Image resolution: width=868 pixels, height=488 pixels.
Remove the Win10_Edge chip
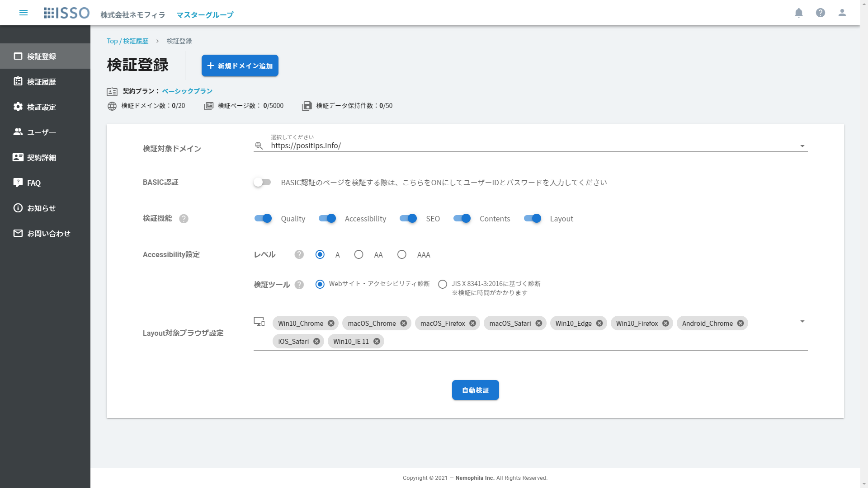[x=599, y=324]
